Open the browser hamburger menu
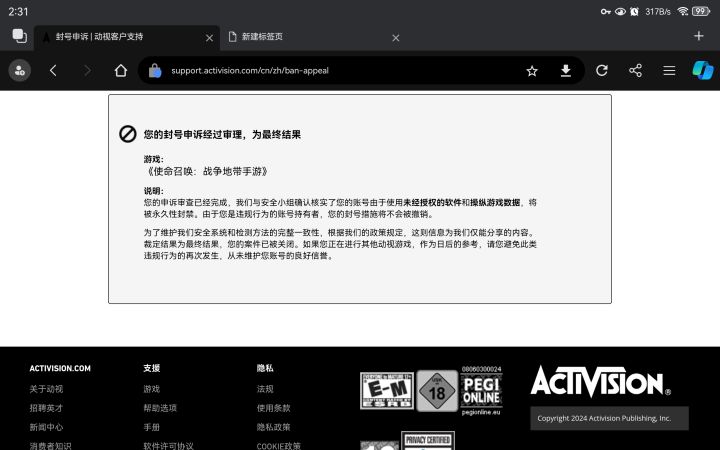This screenshot has height=450, width=720. (669, 71)
